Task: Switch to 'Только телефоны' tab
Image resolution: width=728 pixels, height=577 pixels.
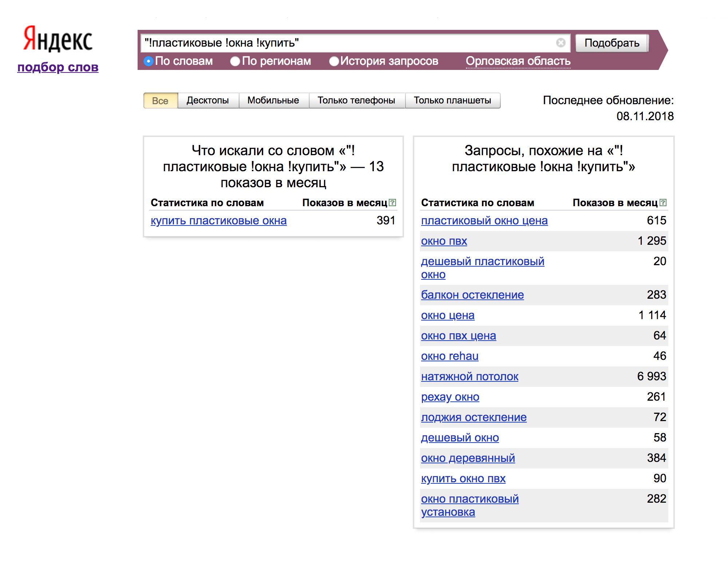Action: pos(356,101)
